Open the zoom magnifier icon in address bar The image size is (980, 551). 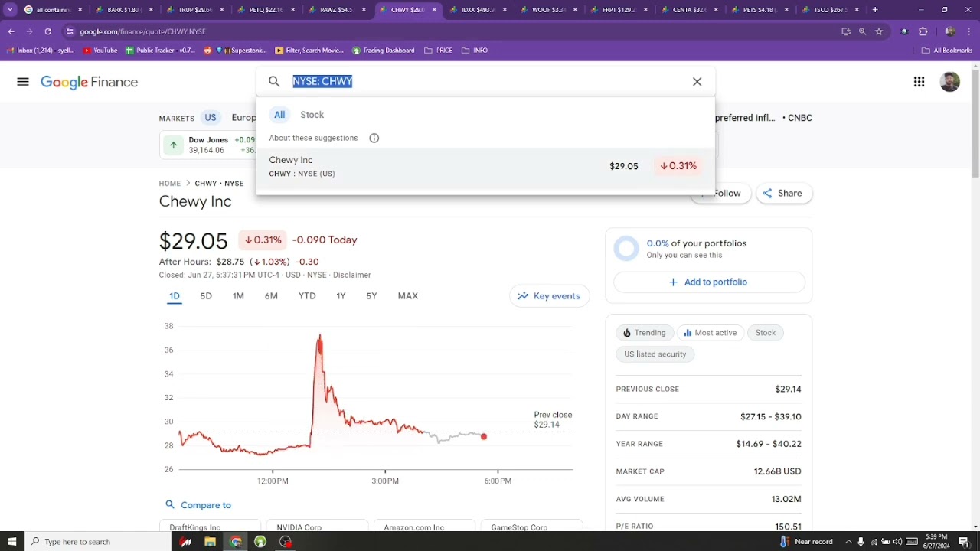862,31
